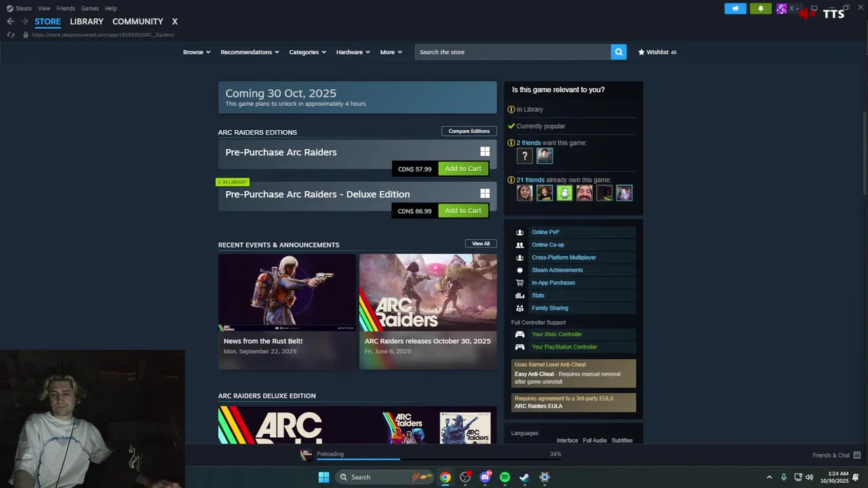Open ARC Raiders releases October 30 thumbnail
868x488 pixels.
pyautogui.click(x=428, y=292)
